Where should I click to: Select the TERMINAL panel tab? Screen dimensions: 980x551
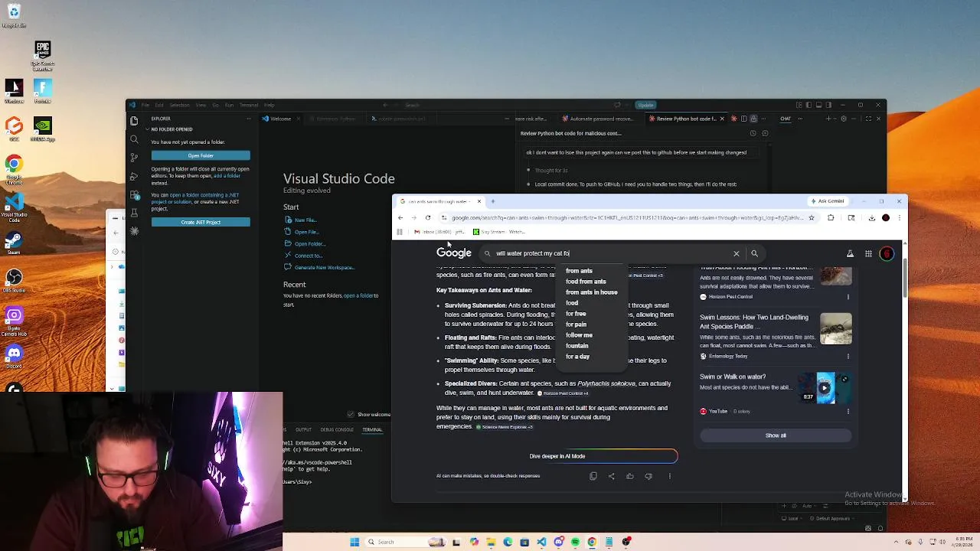click(x=372, y=429)
